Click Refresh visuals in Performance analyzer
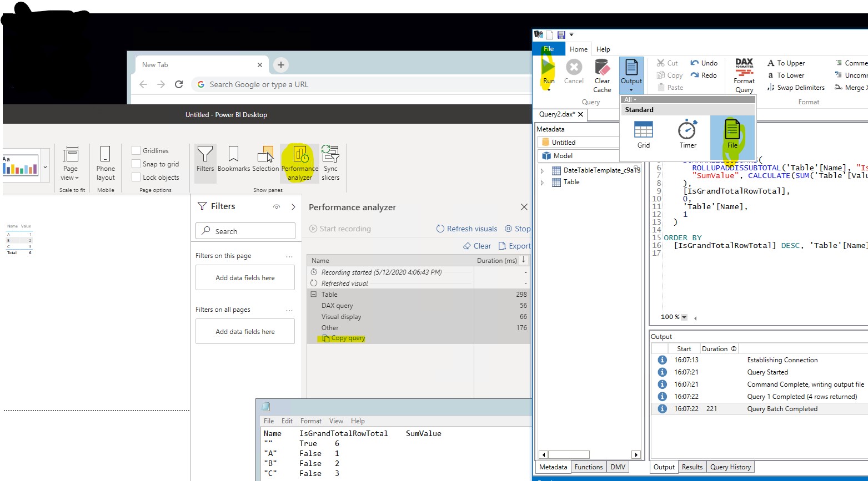The image size is (868, 481). (x=466, y=229)
